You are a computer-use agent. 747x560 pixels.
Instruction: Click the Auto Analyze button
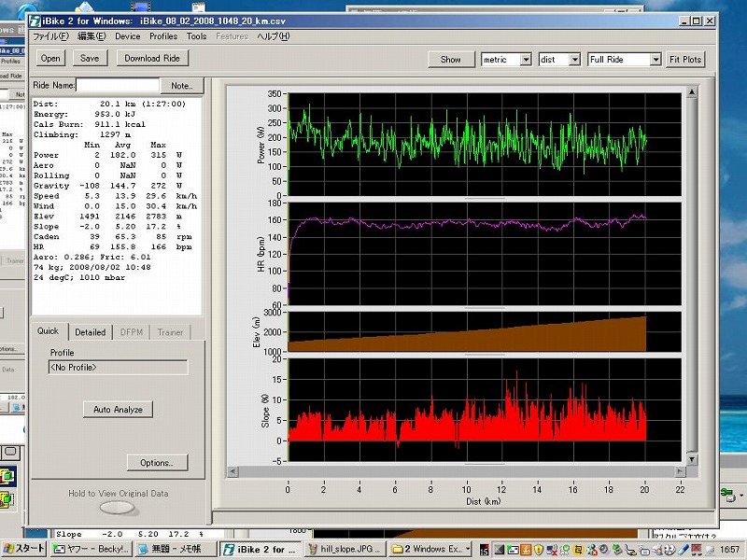click(118, 409)
